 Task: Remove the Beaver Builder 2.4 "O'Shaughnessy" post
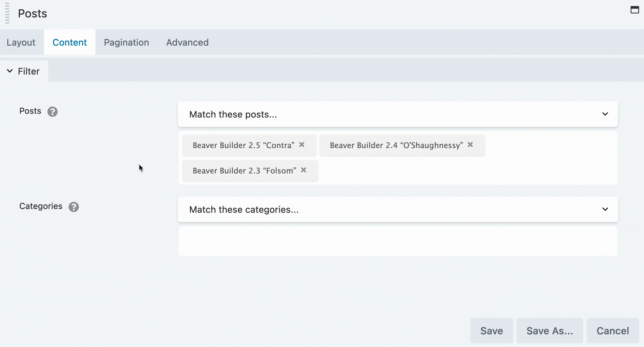click(471, 145)
